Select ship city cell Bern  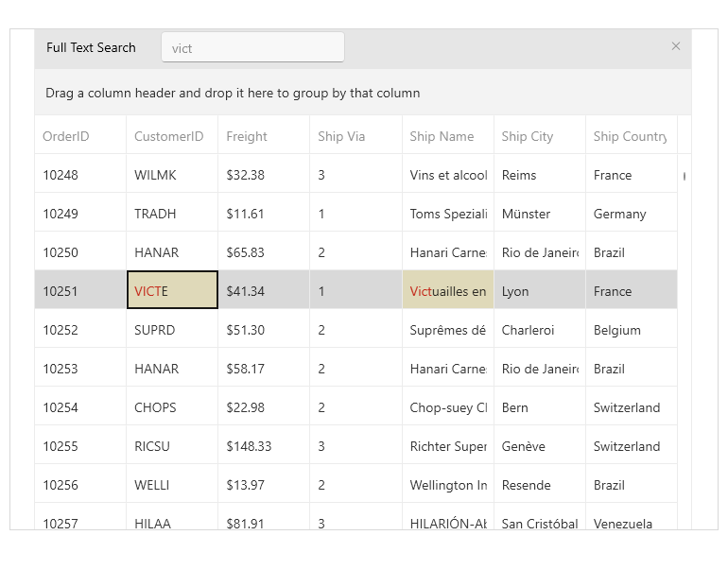(540, 406)
